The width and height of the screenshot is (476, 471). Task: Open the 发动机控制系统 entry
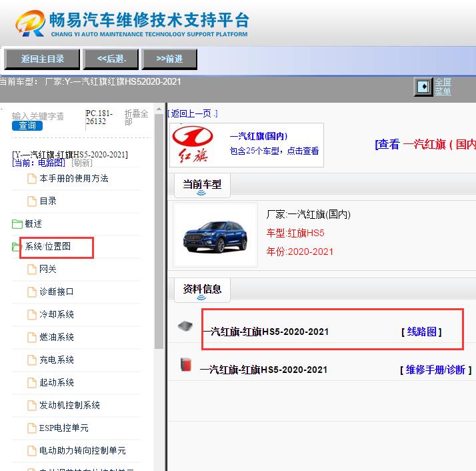click(x=69, y=406)
